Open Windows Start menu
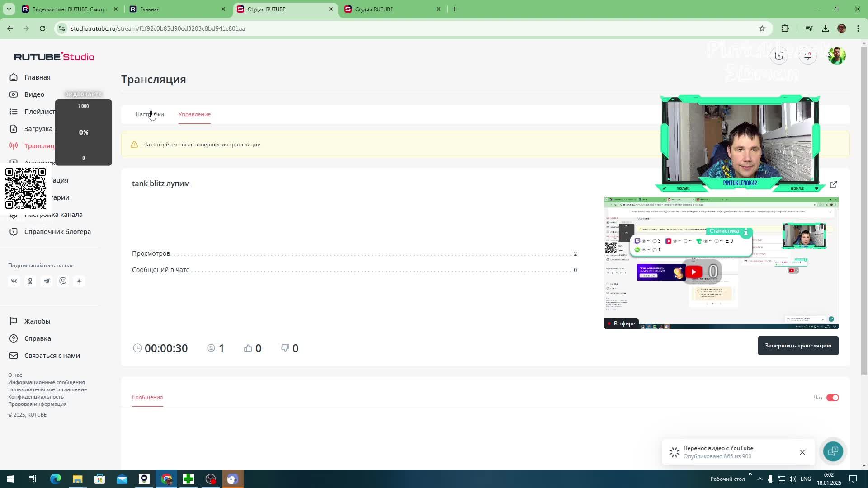Image resolution: width=868 pixels, height=488 pixels. [x=10, y=479]
